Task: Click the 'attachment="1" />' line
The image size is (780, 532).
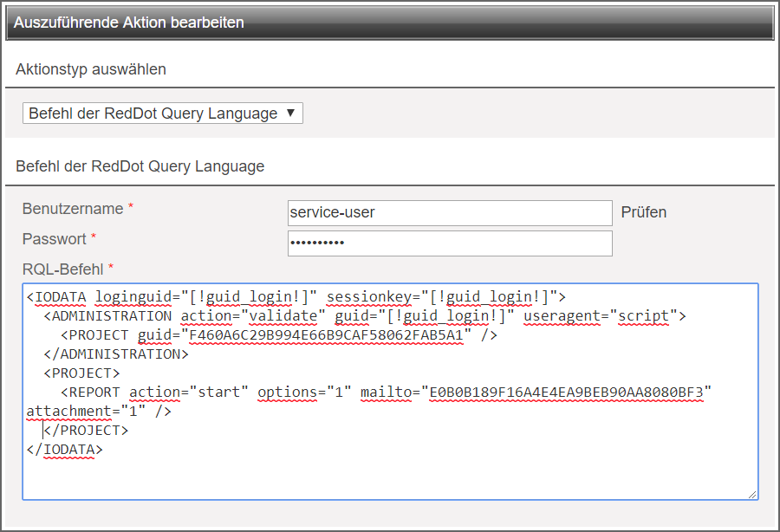Action: (x=99, y=412)
